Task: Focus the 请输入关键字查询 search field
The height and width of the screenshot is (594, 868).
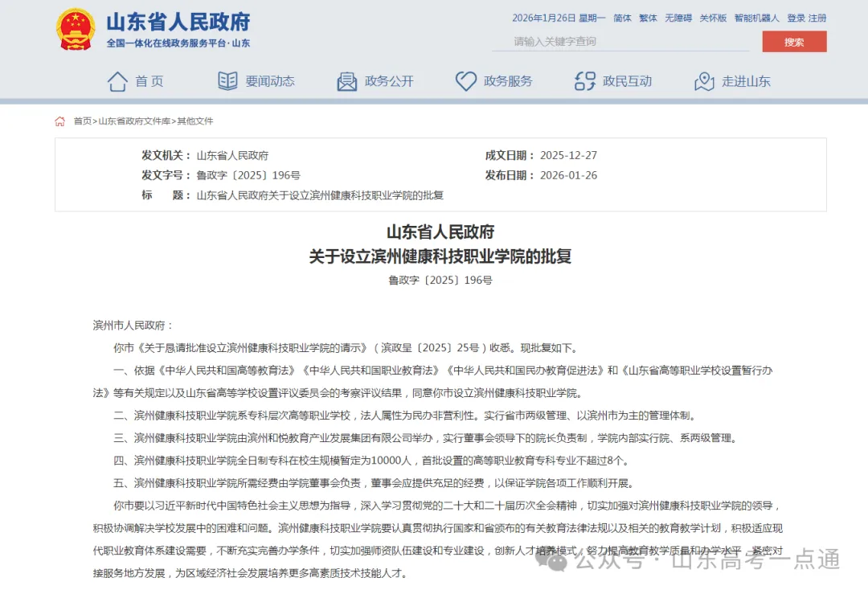Action: coord(620,42)
